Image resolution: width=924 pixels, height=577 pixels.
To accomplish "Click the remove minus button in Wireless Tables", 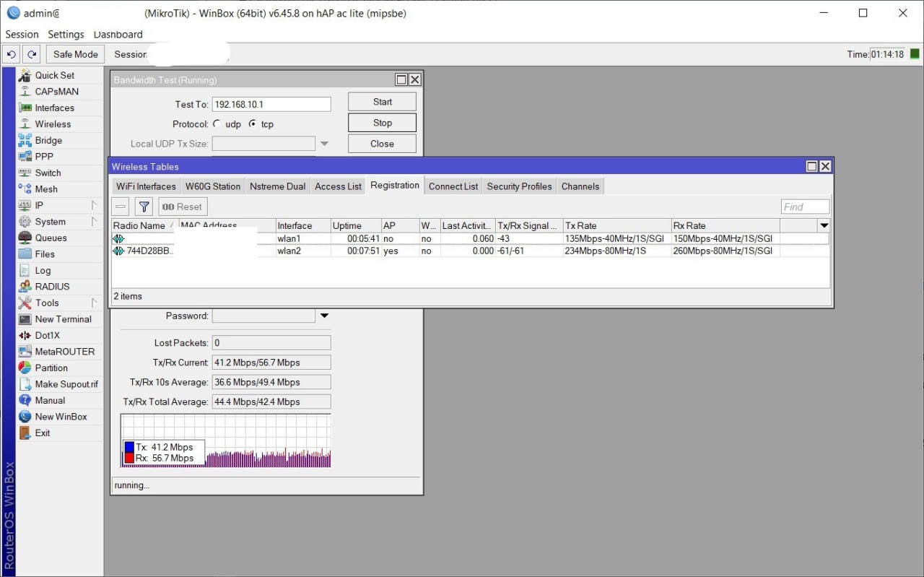I will (121, 207).
